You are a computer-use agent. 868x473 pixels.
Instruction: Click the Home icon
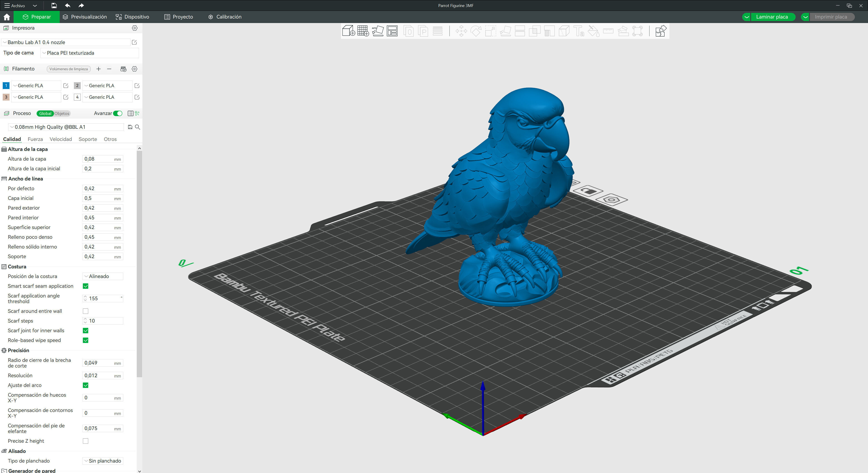(7, 17)
